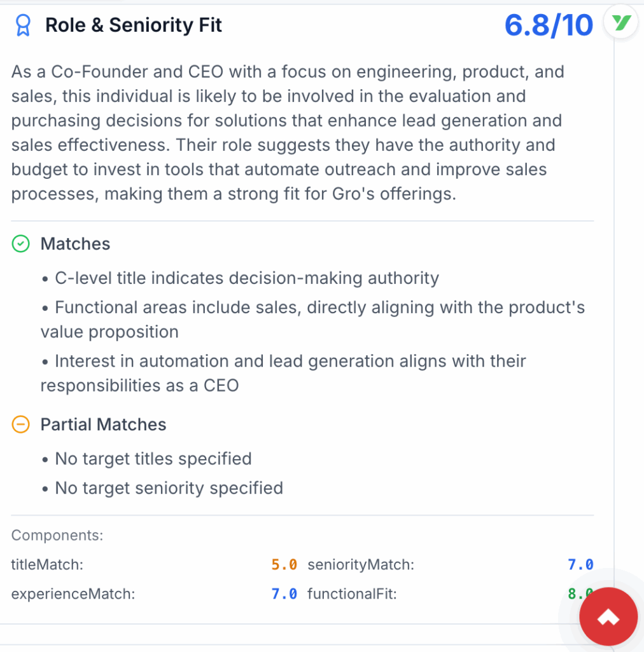Image resolution: width=644 pixels, height=652 pixels.
Task: Click the Components: section label
Action: tap(57, 535)
